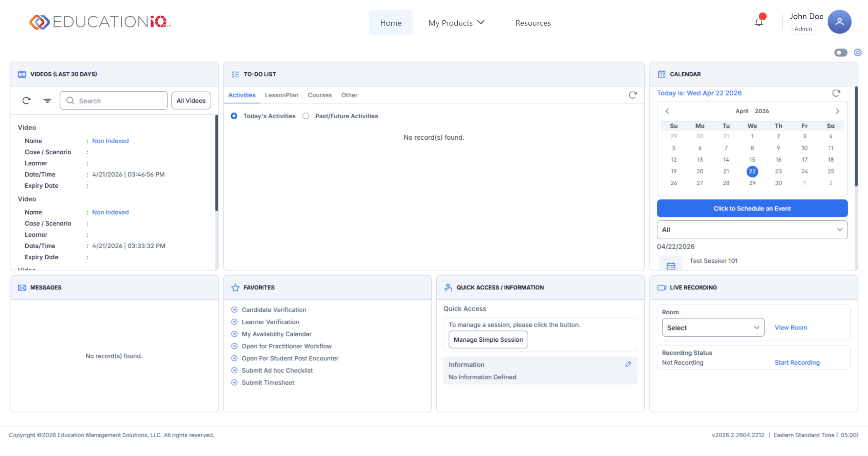Click arrow icon beside My Availability Calendar
Image resolution: width=868 pixels, height=456 pixels.
[x=234, y=334]
